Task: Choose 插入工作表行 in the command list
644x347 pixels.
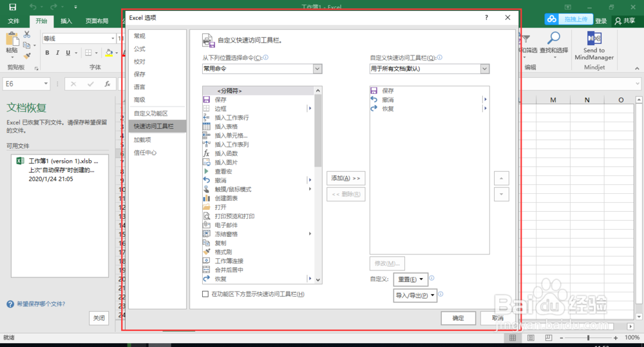Action: coord(258,117)
